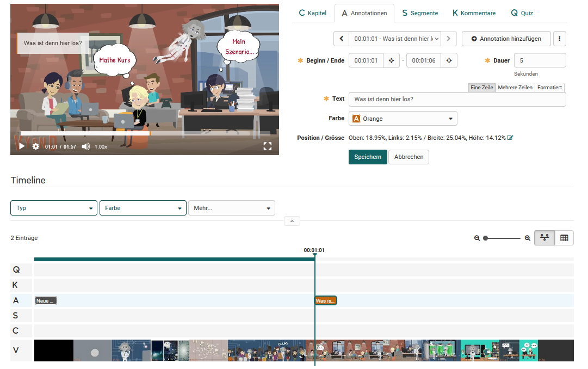Screen dimensions: 588x369
Task: Switch to the Segmente tab
Action: coord(420,13)
